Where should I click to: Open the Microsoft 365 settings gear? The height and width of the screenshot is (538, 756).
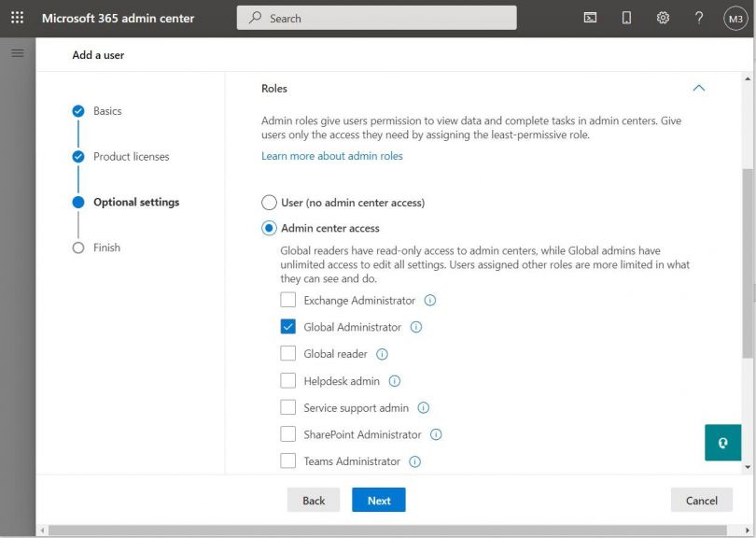[x=662, y=17]
